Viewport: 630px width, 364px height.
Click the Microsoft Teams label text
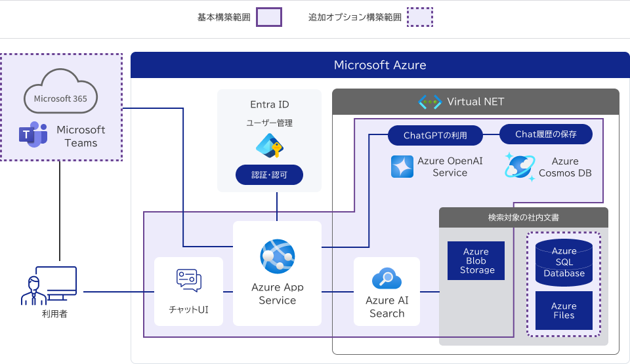pos(81,136)
